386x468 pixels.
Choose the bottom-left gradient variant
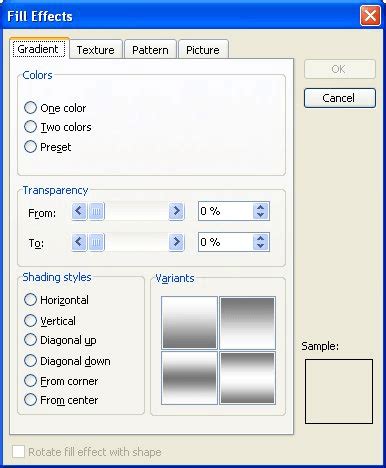[189, 378]
